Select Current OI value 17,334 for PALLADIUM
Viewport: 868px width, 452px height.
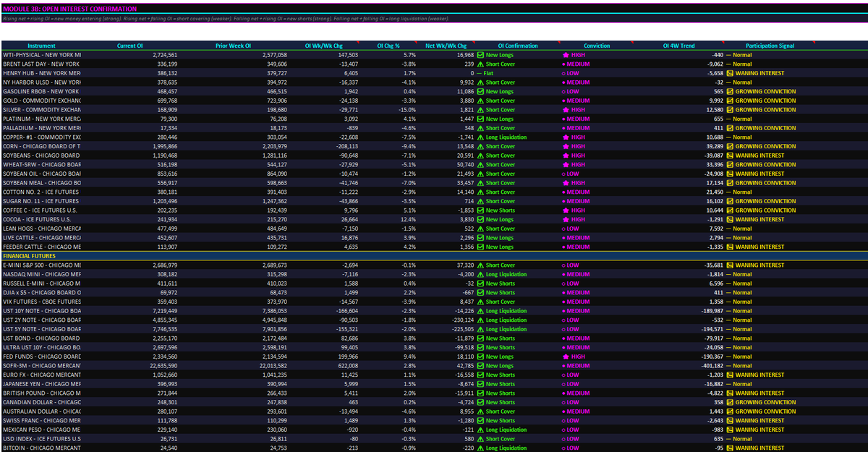[167, 128]
